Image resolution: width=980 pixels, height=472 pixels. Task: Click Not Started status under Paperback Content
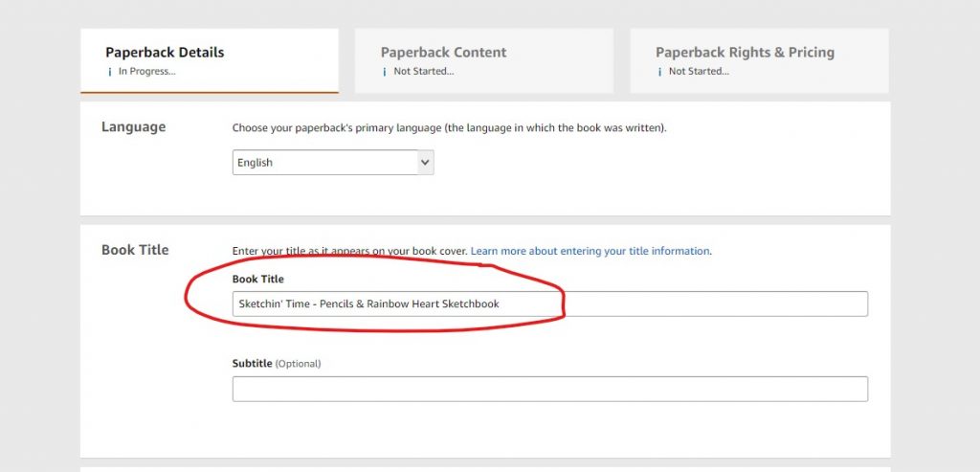click(x=424, y=72)
